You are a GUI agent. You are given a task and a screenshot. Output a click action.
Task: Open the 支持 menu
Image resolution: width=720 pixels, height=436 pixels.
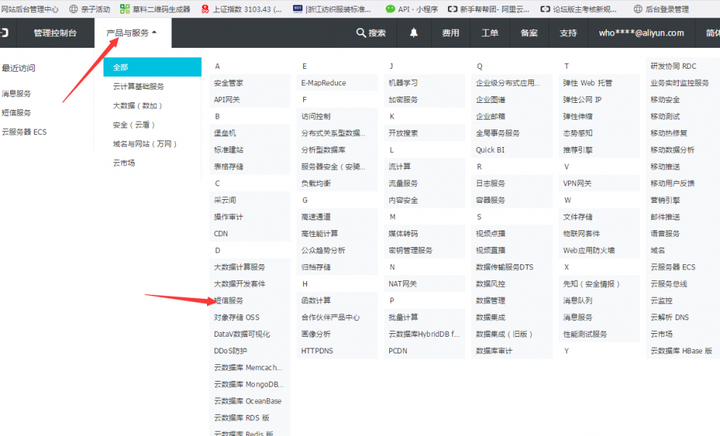pyautogui.click(x=568, y=33)
